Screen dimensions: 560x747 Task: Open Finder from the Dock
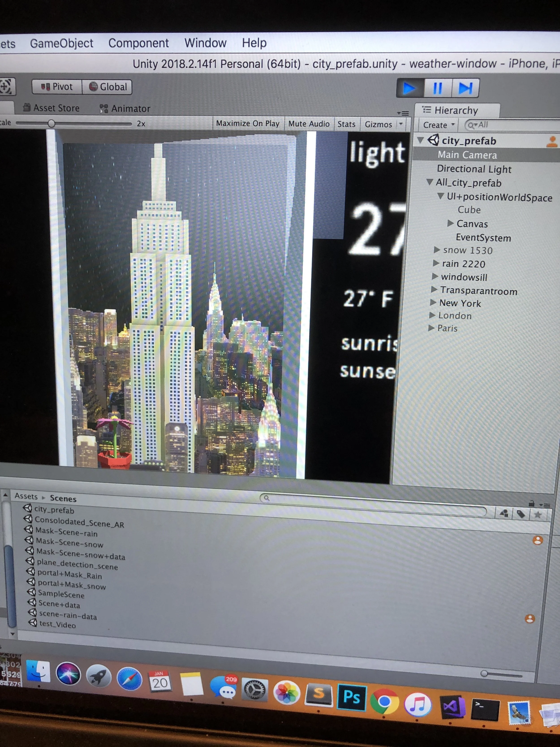point(38,671)
